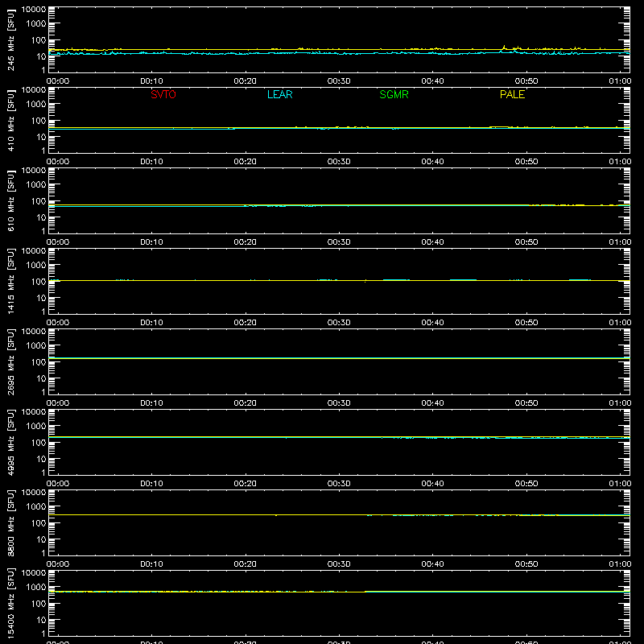Select the 410 MHz [SFU] axis title
This screenshot has height=644, width=644.
tap(11, 120)
